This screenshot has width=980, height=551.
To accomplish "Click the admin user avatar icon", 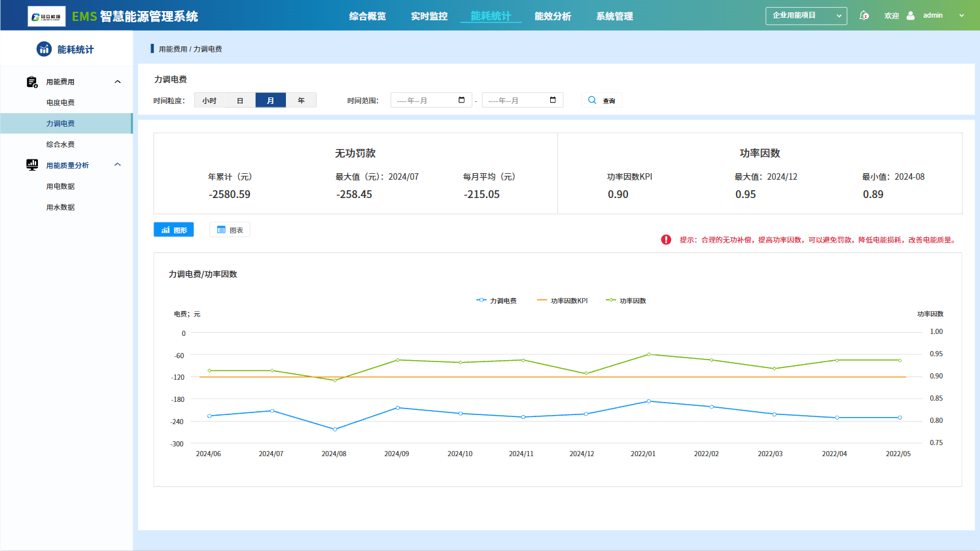I will [911, 16].
